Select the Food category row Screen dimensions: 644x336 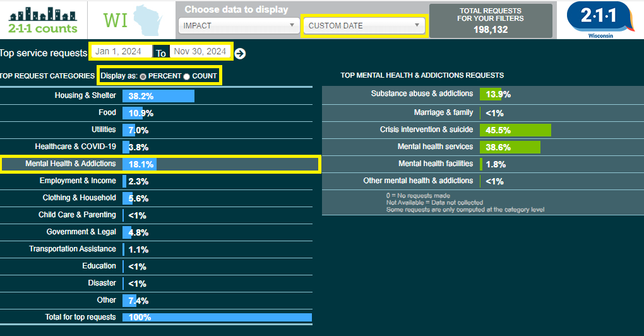pos(156,113)
